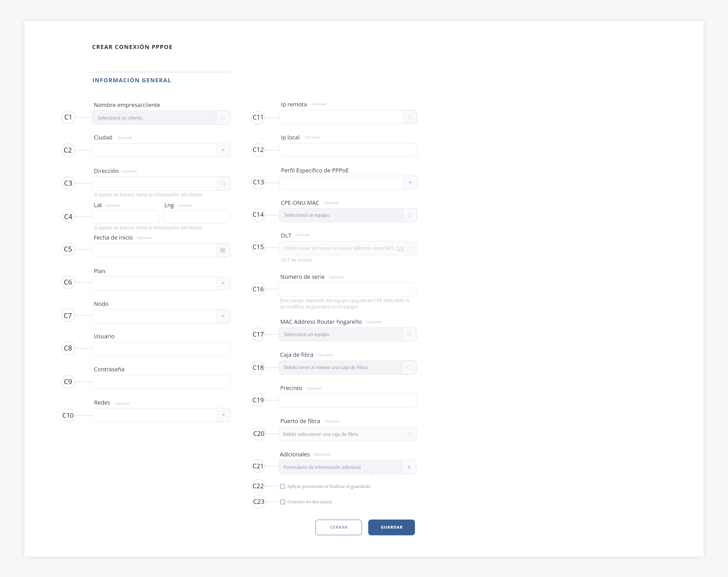Click MAC Address Router hogareño search icon
728x577 pixels.
pos(409,334)
